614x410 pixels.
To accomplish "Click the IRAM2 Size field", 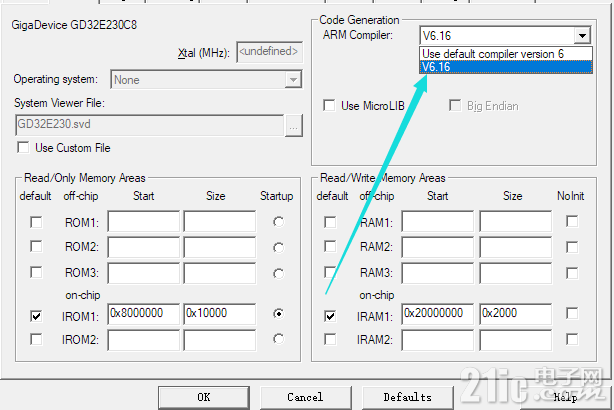I will (516, 340).
